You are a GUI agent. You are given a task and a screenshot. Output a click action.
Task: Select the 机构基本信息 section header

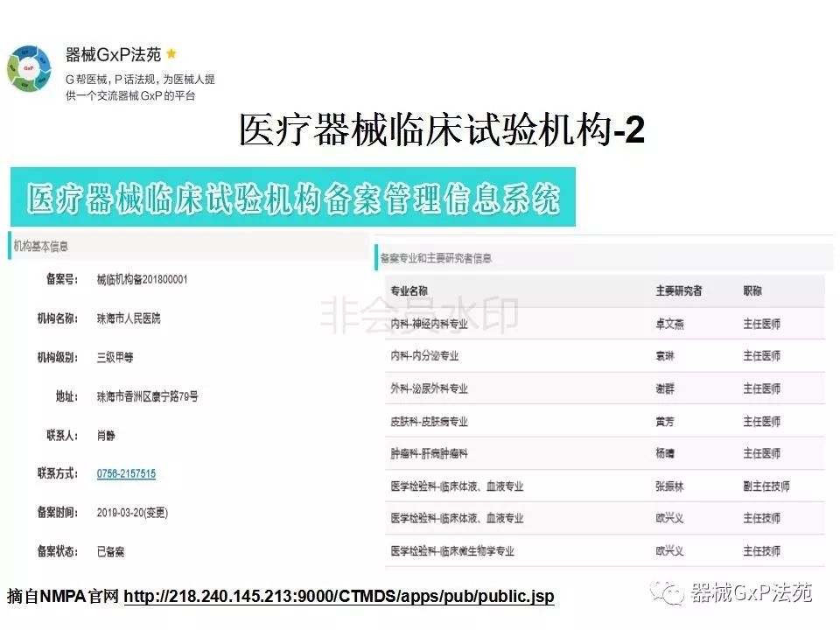[x=40, y=247]
